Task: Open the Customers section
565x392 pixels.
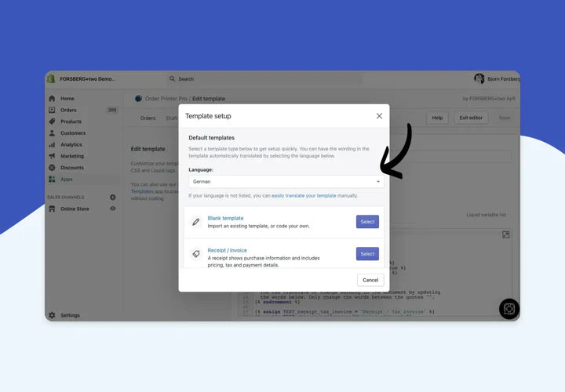Action: [x=73, y=133]
